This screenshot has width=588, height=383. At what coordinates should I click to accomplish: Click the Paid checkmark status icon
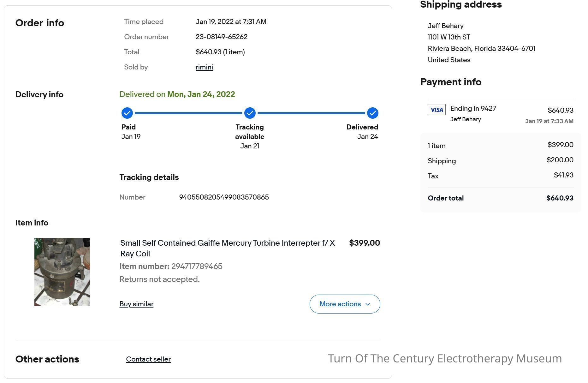pyautogui.click(x=127, y=113)
